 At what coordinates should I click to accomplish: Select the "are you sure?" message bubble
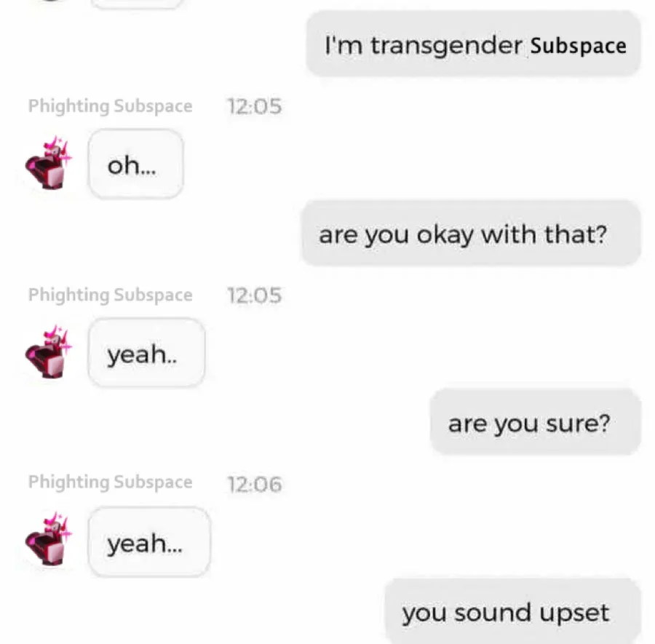(536, 422)
